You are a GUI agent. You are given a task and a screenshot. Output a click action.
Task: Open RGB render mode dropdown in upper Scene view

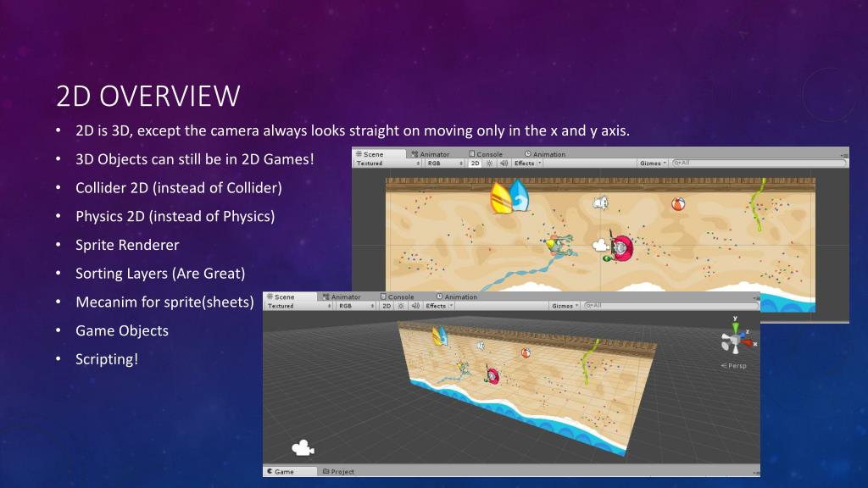[x=445, y=164]
